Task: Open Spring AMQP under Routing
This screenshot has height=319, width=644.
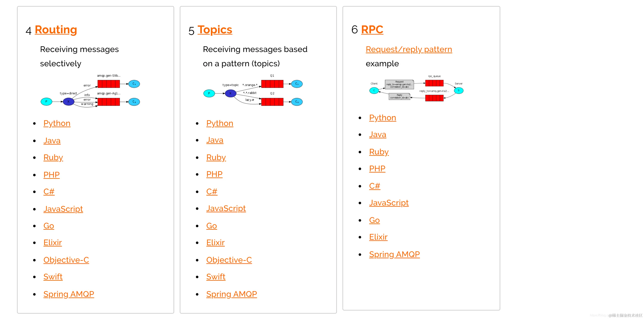Action: pyautogui.click(x=69, y=294)
